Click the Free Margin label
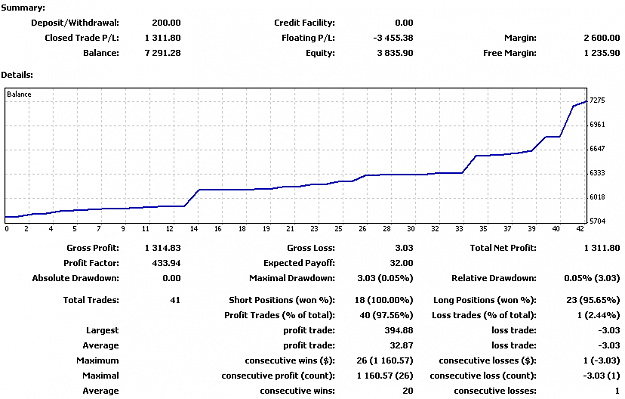Viewport: 625px width, 399px height. click(510, 53)
